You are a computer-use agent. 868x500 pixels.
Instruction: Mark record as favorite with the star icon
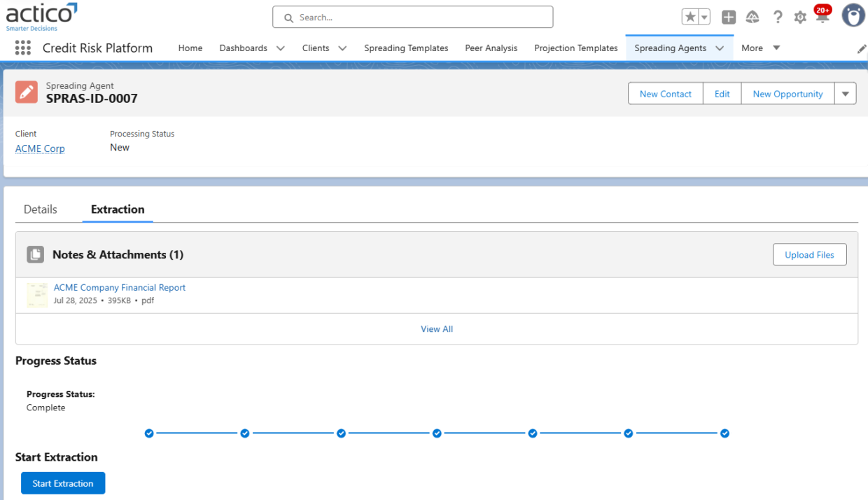pyautogui.click(x=689, y=15)
